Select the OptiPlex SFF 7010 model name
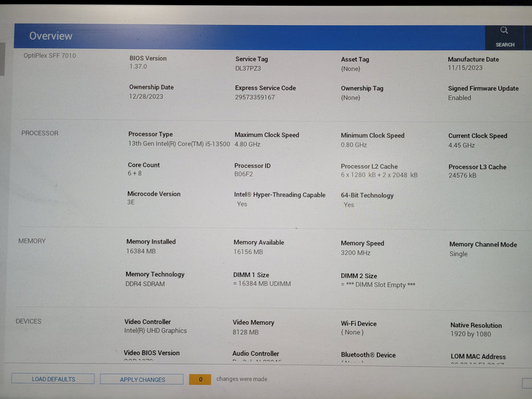 point(50,56)
